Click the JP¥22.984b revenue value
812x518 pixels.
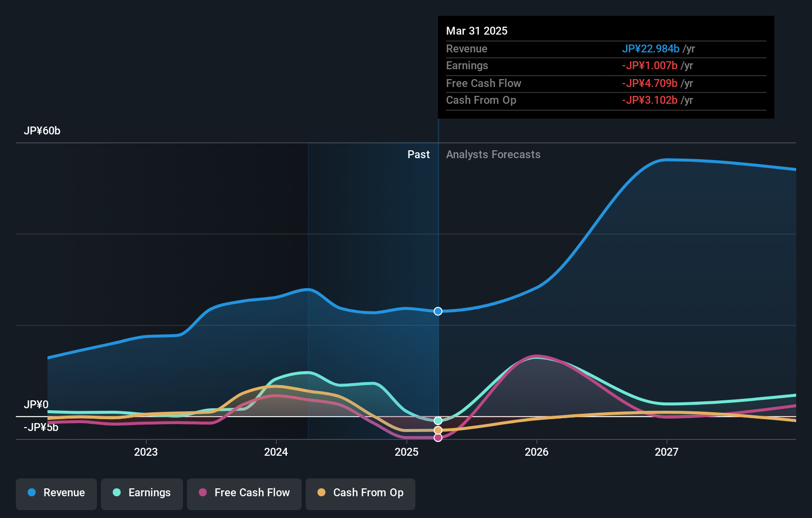[x=650, y=48]
